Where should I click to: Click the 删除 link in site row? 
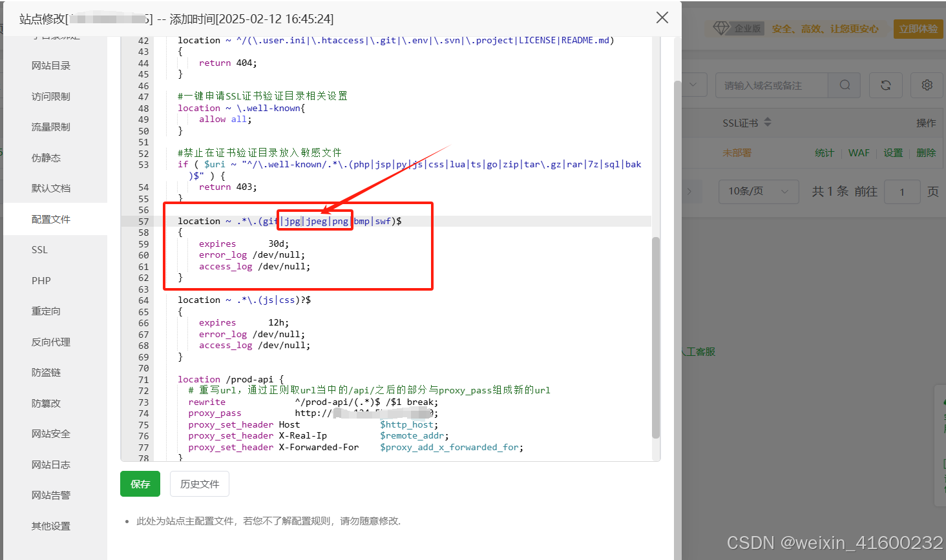926,153
